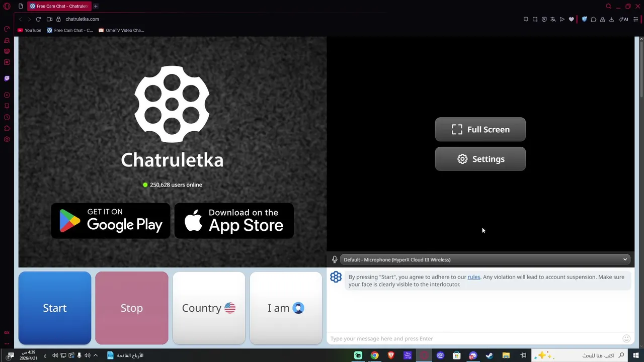
Task: Open the easy setup sliders icon
Action: click(636, 19)
